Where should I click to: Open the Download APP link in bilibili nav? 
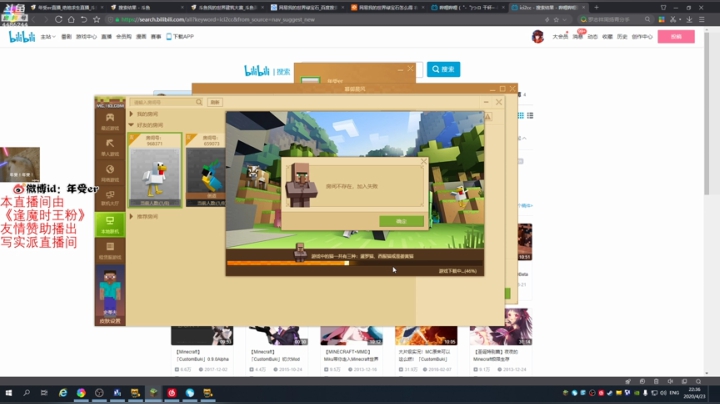[180, 37]
